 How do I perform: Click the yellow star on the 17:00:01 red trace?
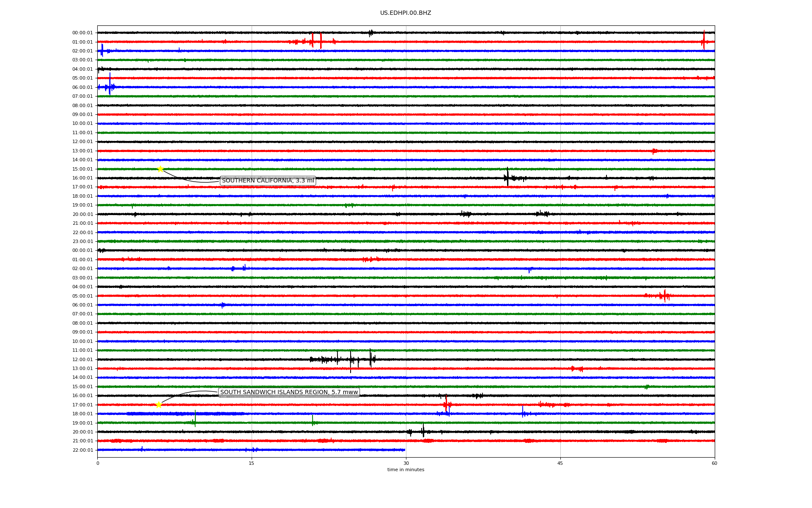coord(159,405)
